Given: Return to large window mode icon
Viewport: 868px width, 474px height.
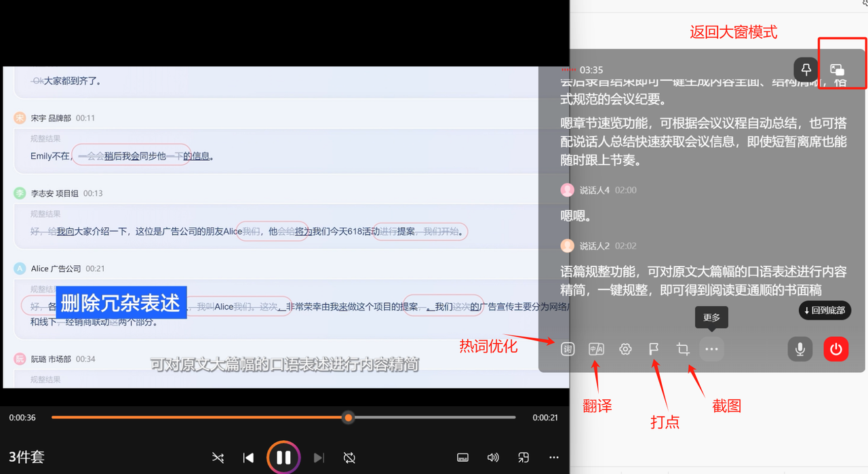Looking at the screenshot, I should pyautogui.click(x=837, y=69).
